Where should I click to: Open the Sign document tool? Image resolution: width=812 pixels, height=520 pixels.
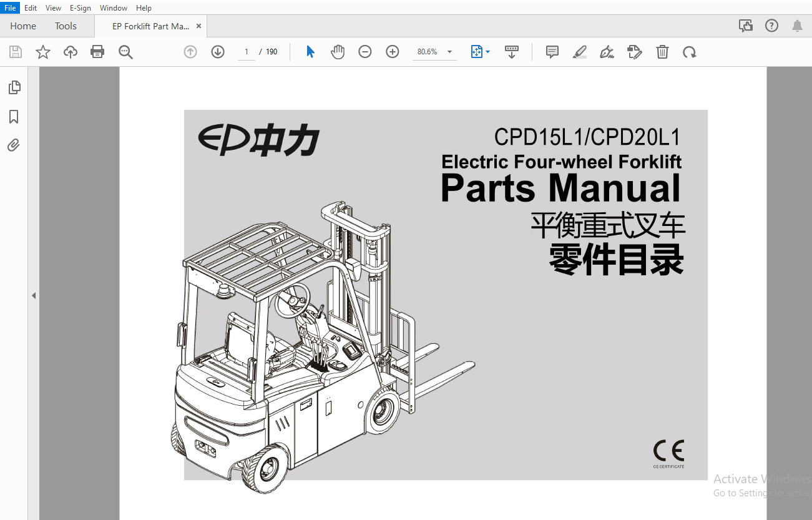tap(607, 52)
